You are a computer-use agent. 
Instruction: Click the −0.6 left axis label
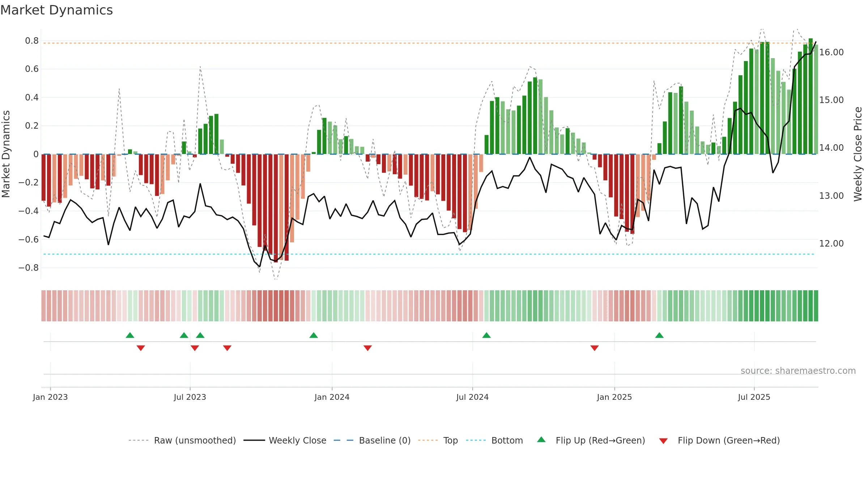(29, 239)
